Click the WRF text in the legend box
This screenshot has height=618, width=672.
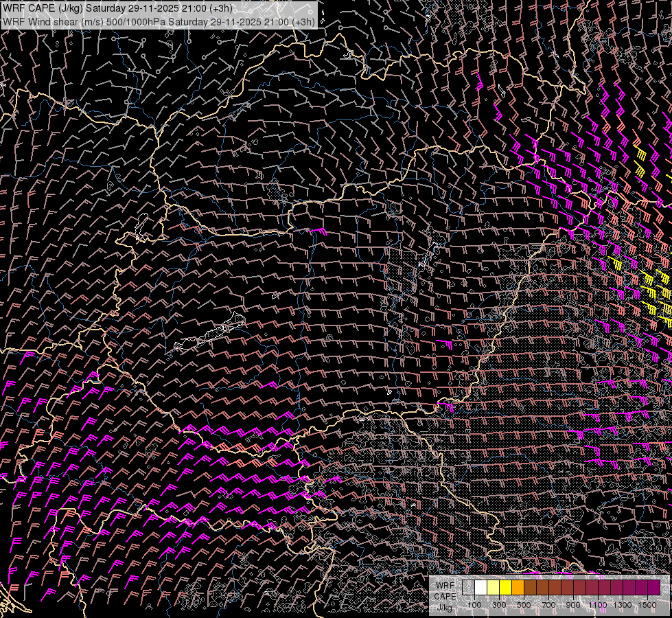(445, 585)
